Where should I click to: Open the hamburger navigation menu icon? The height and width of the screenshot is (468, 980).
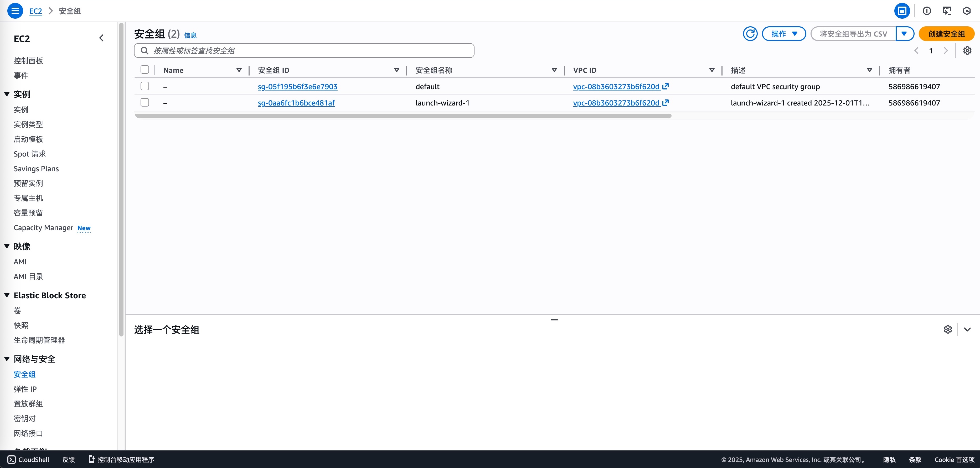(15, 11)
